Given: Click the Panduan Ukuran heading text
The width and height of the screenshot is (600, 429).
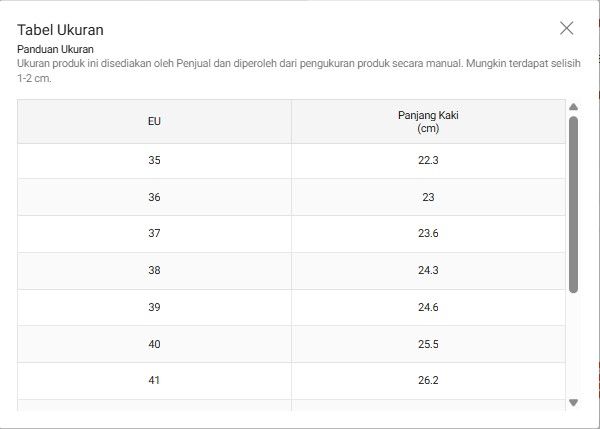Looking at the screenshot, I should click(x=56, y=49).
